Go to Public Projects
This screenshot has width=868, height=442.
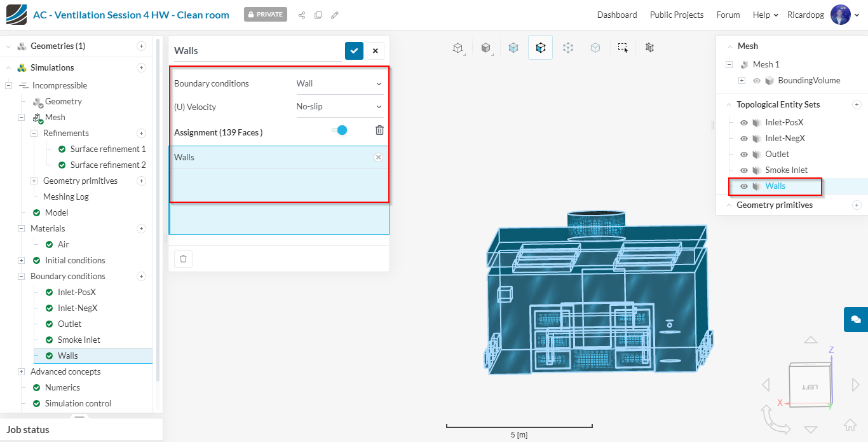click(676, 15)
